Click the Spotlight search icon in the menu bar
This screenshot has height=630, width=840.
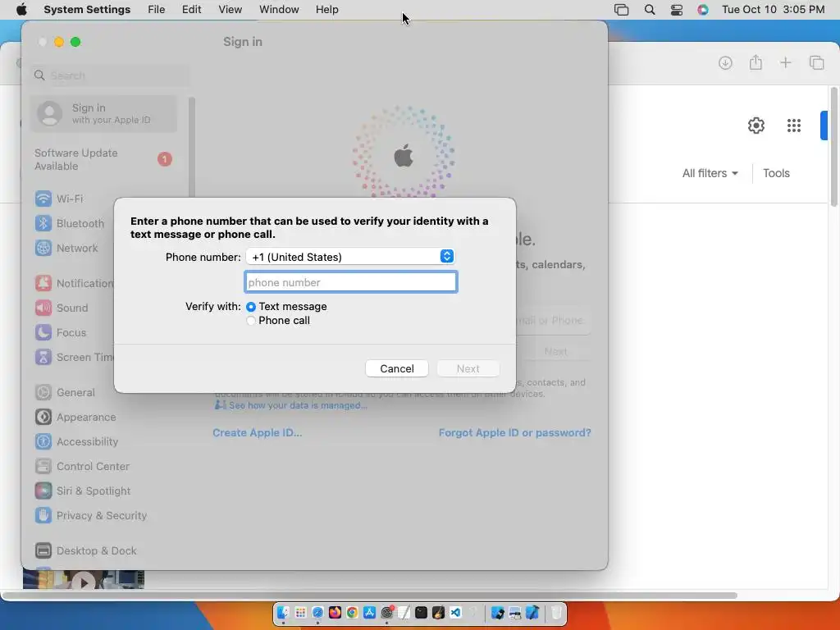click(650, 10)
